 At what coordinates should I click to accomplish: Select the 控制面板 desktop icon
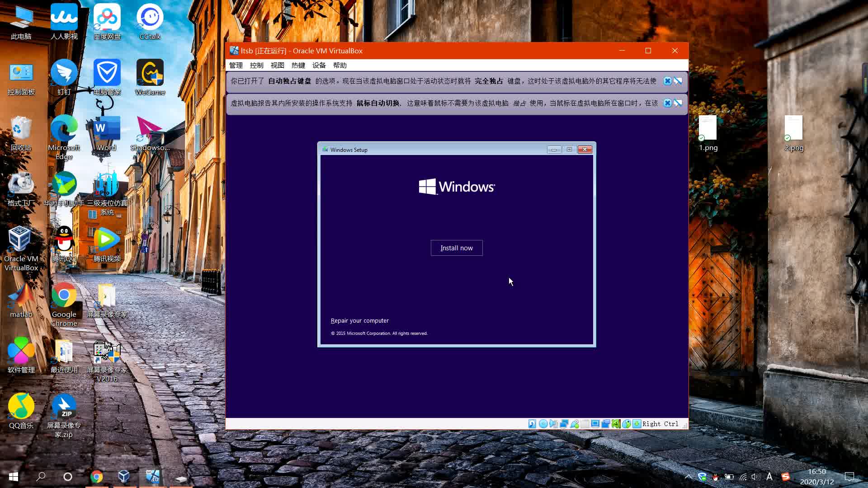pos(21,78)
